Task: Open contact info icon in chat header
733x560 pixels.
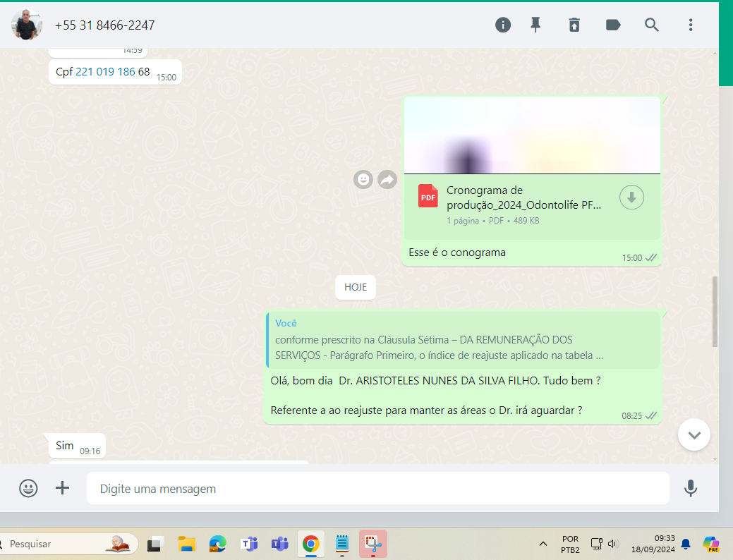Action: [503, 25]
